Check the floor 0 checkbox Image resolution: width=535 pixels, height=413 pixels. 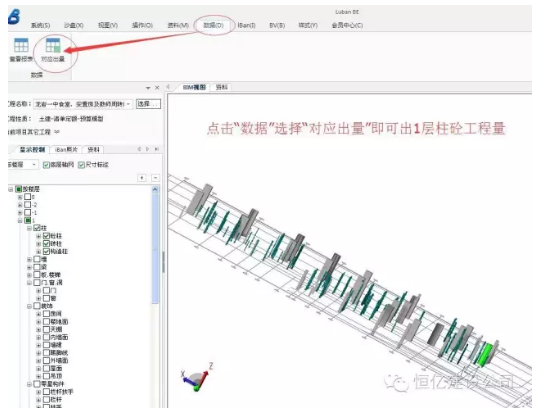pos(28,197)
